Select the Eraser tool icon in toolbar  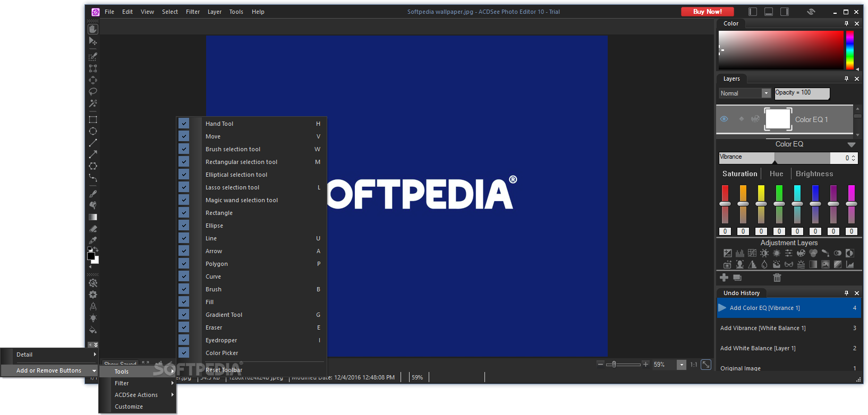tap(93, 229)
